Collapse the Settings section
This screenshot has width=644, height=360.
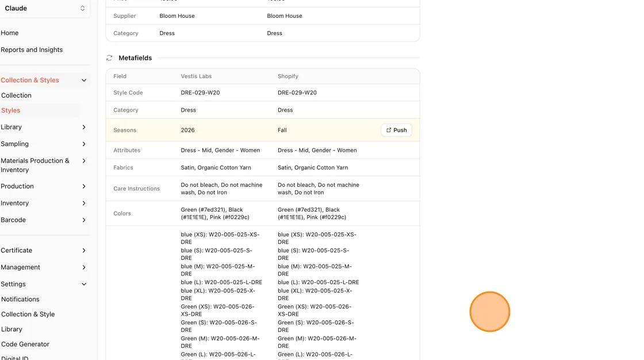(x=84, y=284)
